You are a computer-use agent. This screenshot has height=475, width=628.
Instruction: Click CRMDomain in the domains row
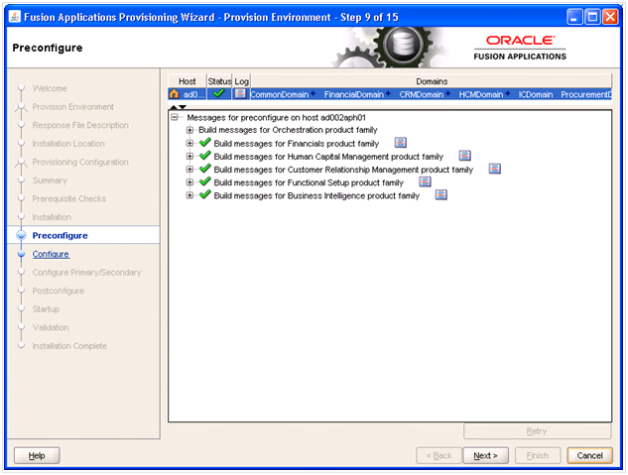point(421,94)
